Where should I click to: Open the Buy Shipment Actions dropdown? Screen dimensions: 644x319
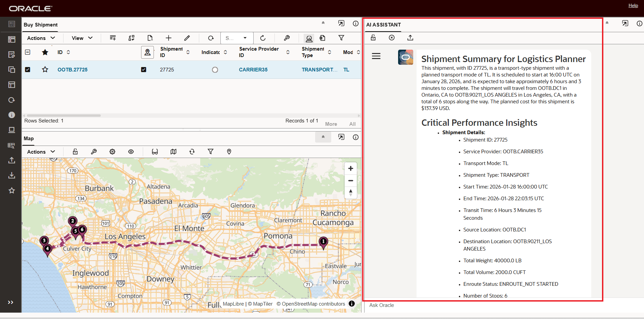(x=41, y=38)
